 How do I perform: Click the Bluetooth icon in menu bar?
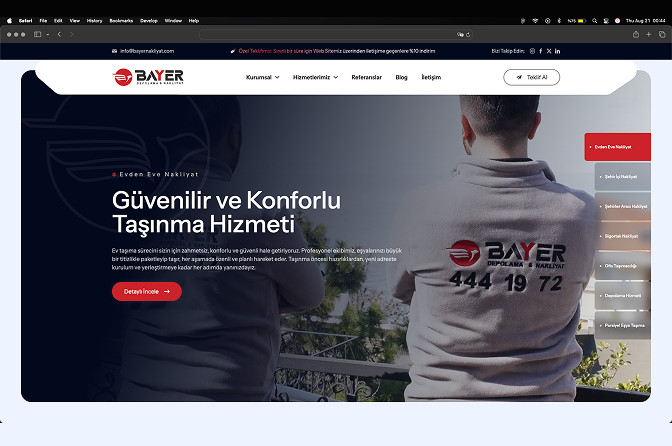tap(559, 21)
